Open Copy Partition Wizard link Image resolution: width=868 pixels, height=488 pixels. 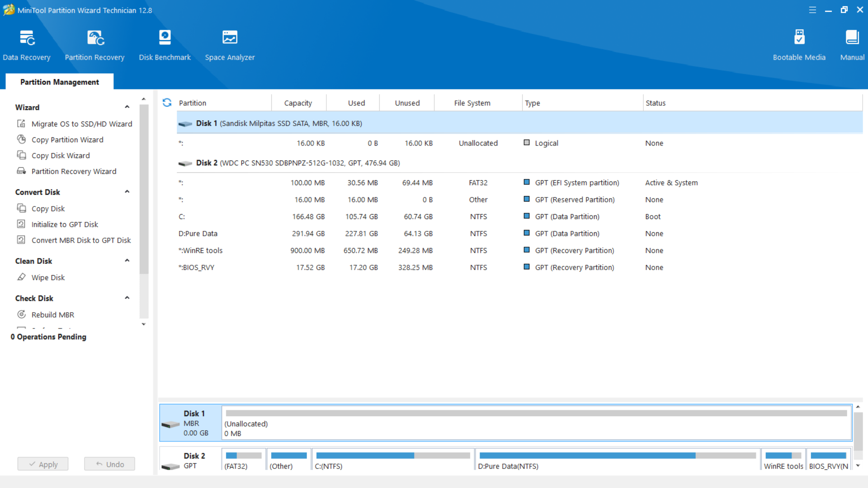click(x=67, y=140)
